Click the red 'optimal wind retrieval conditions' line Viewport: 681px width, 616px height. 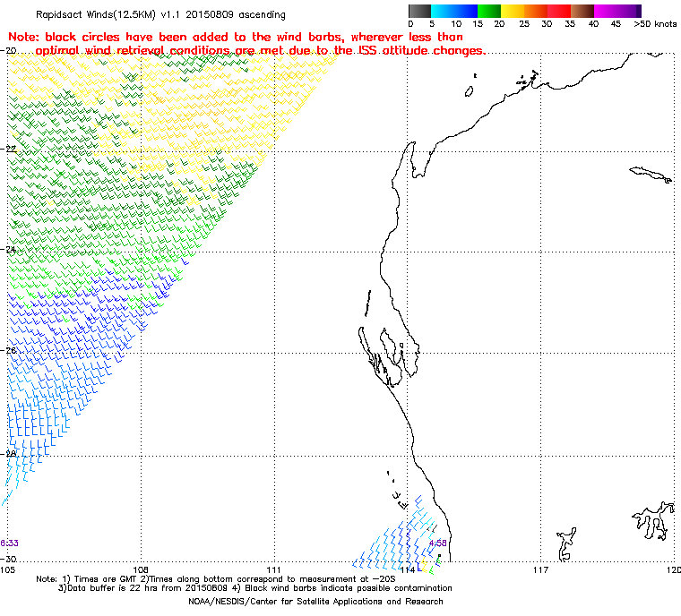[260, 50]
